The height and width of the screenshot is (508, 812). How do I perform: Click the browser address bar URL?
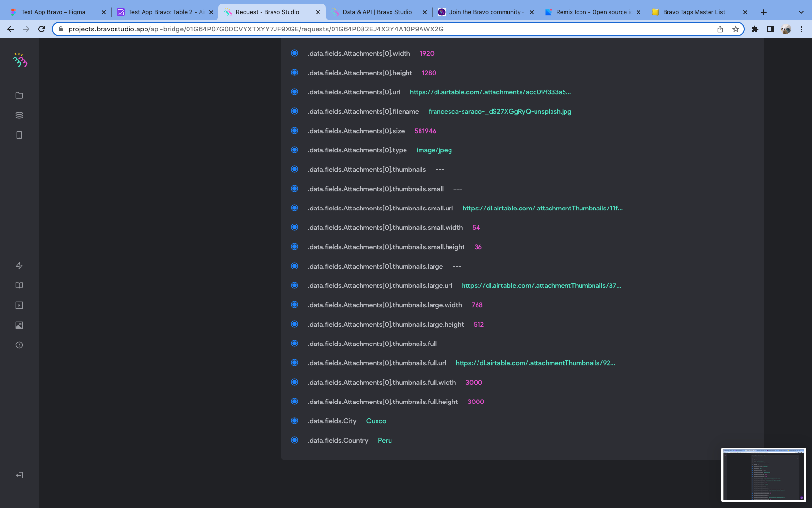click(x=256, y=29)
